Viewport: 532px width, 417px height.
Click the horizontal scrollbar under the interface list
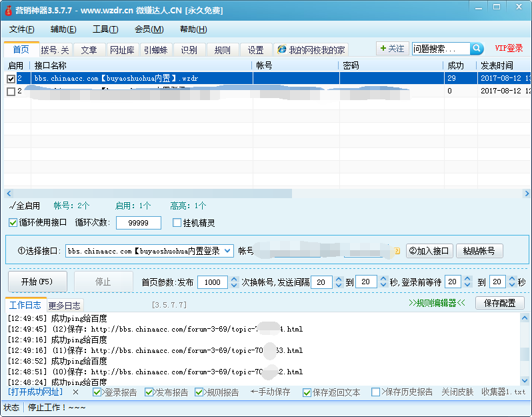pos(148,193)
